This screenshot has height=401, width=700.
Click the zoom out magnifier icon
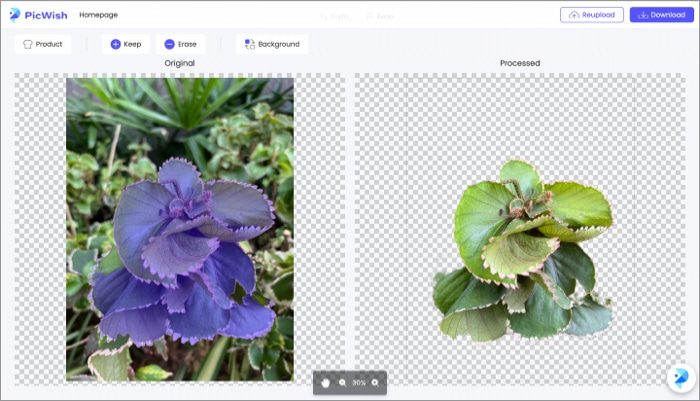(x=342, y=382)
